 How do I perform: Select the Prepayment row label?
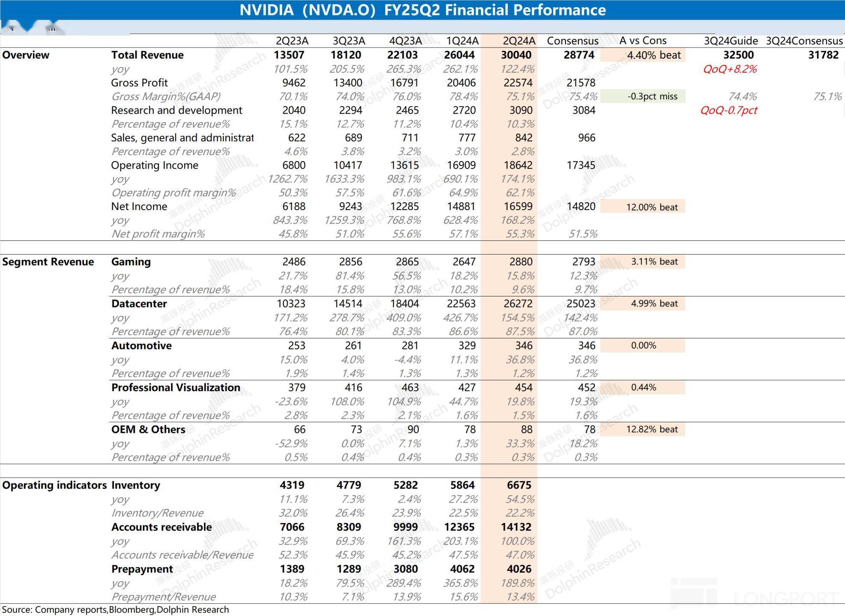[x=142, y=569]
